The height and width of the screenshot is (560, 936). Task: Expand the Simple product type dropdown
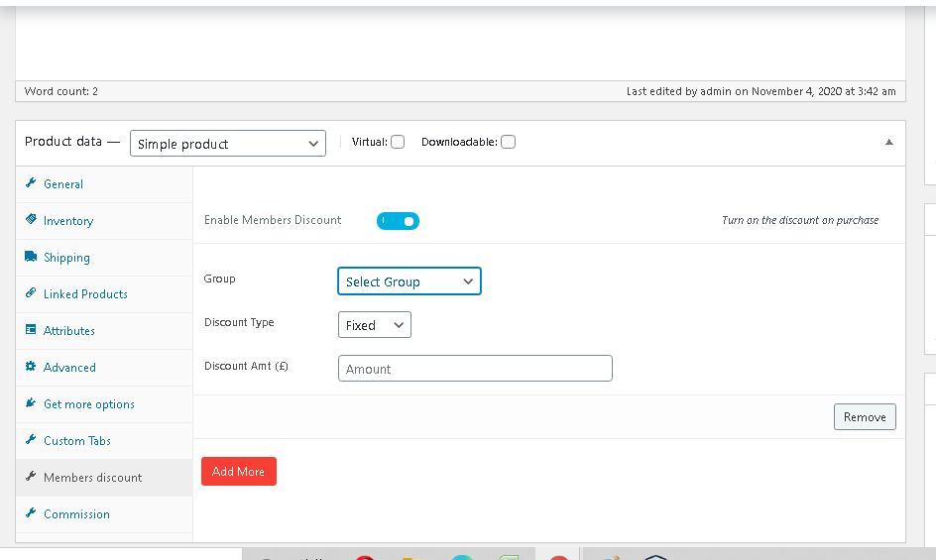[227, 144]
